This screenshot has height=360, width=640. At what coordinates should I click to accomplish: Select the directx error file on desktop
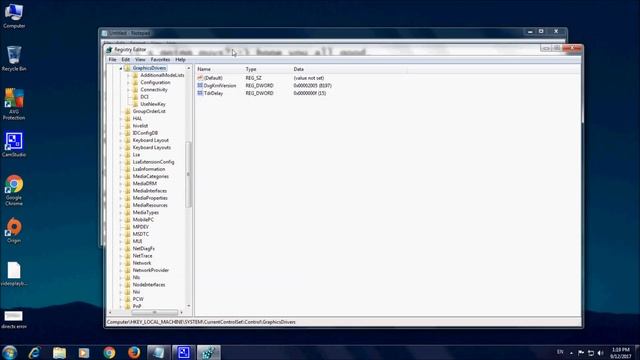point(14,320)
